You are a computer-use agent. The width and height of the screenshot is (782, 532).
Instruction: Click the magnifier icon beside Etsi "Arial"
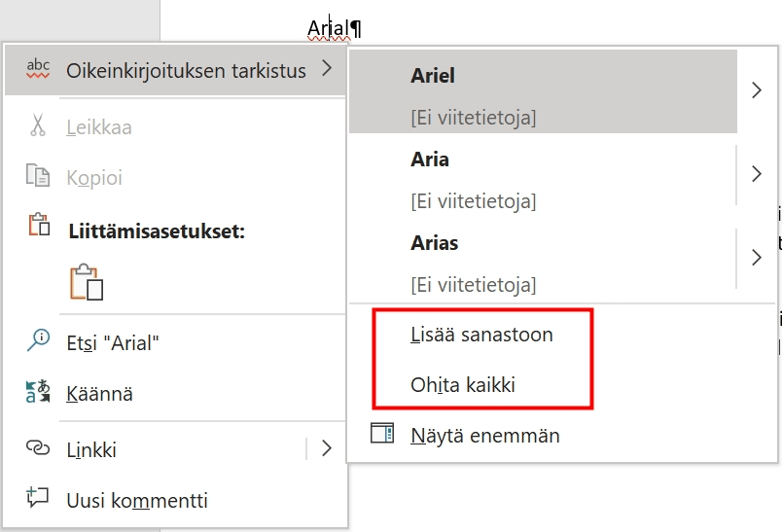(38, 340)
